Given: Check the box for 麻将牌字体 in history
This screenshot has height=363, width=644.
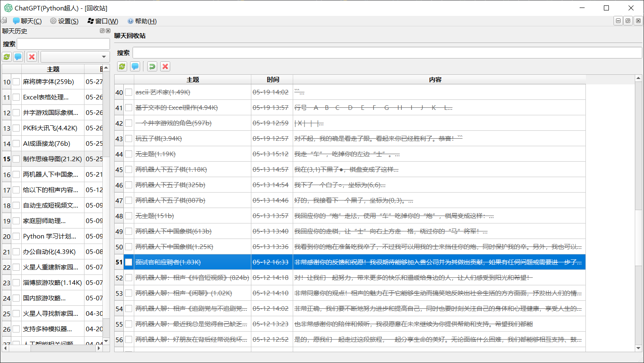Looking at the screenshot, I should tap(16, 82).
